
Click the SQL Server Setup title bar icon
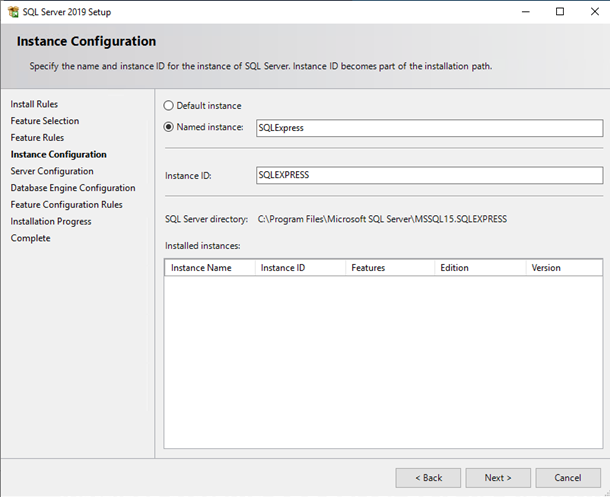coord(13,12)
